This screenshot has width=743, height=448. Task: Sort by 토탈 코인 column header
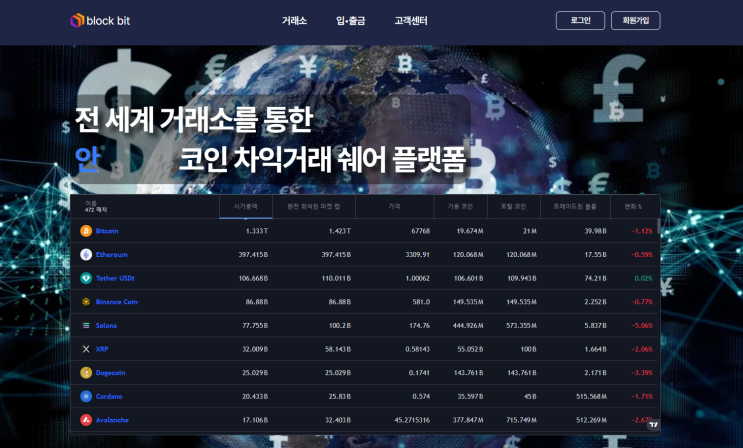(x=514, y=207)
